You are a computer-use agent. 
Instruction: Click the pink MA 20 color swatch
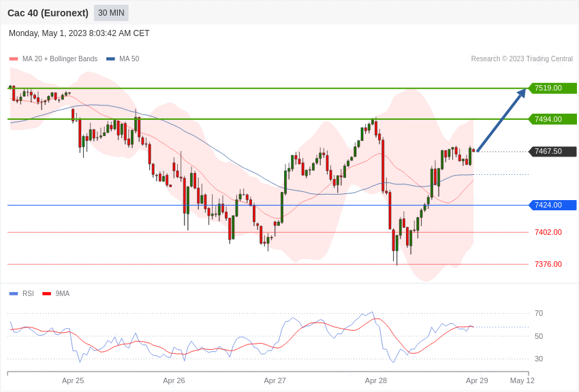pyautogui.click(x=14, y=59)
